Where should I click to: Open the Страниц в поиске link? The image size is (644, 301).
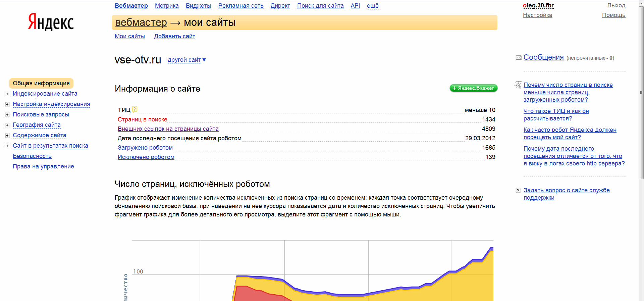(x=142, y=119)
